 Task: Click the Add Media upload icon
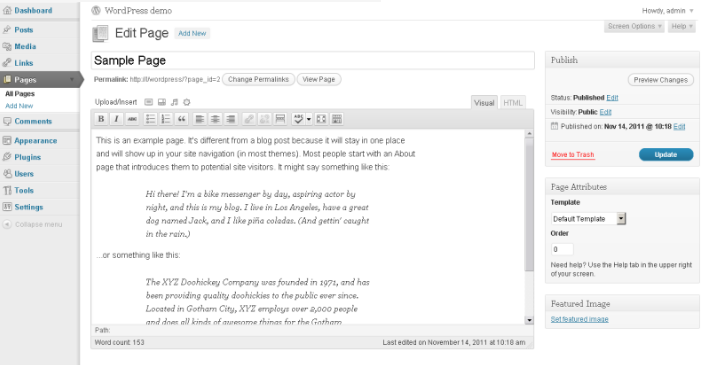tap(187, 102)
